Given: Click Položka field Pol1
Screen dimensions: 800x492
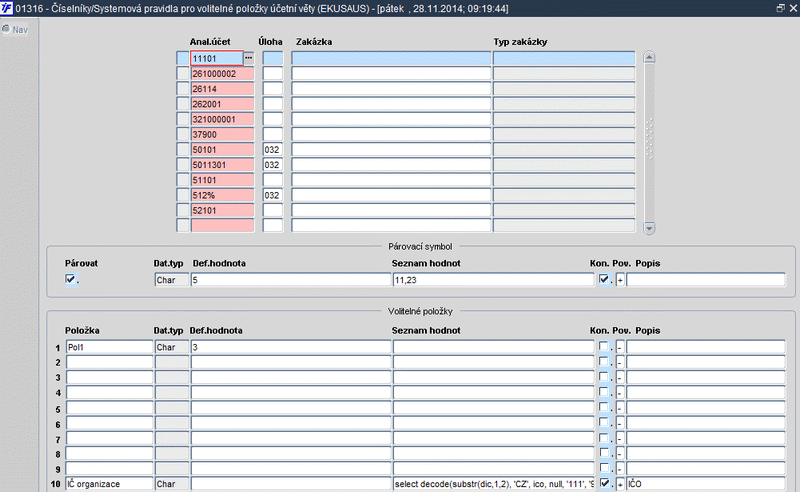Looking at the screenshot, I should tap(109, 347).
